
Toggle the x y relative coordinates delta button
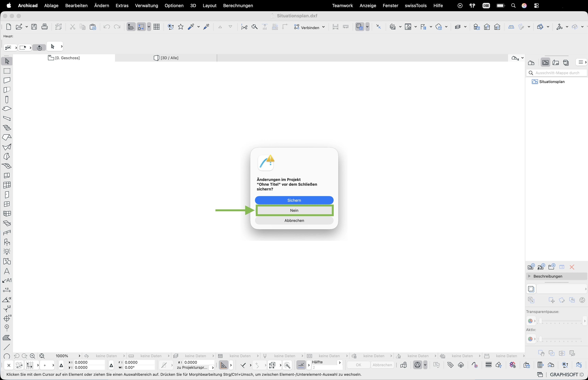[x=61, y=365]
